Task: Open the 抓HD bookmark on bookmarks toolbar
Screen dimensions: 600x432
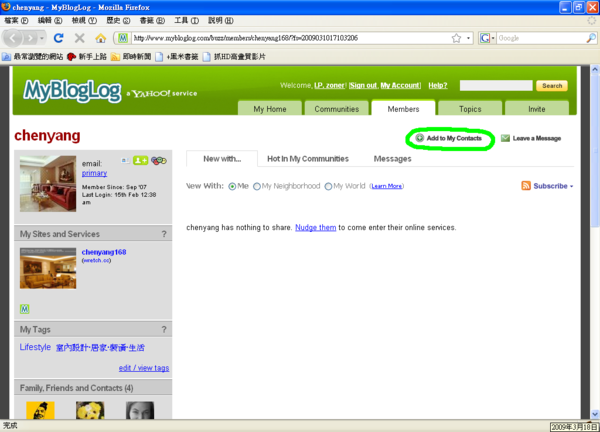Action: [234, 57]
